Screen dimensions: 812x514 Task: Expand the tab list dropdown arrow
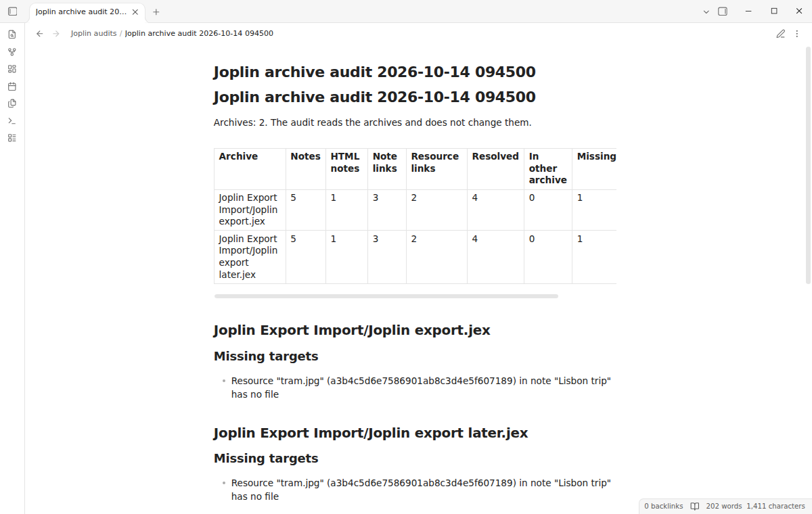click(x=706, y=11)
